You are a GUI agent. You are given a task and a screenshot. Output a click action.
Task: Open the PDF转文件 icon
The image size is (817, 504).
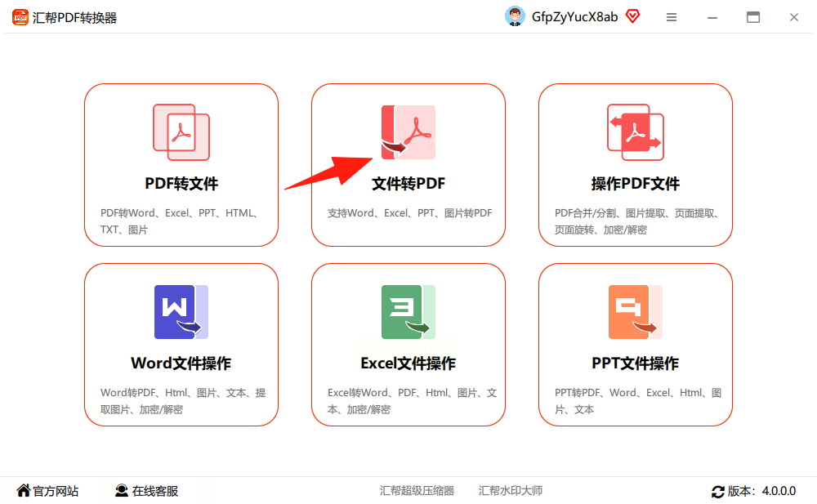(181, 132)
